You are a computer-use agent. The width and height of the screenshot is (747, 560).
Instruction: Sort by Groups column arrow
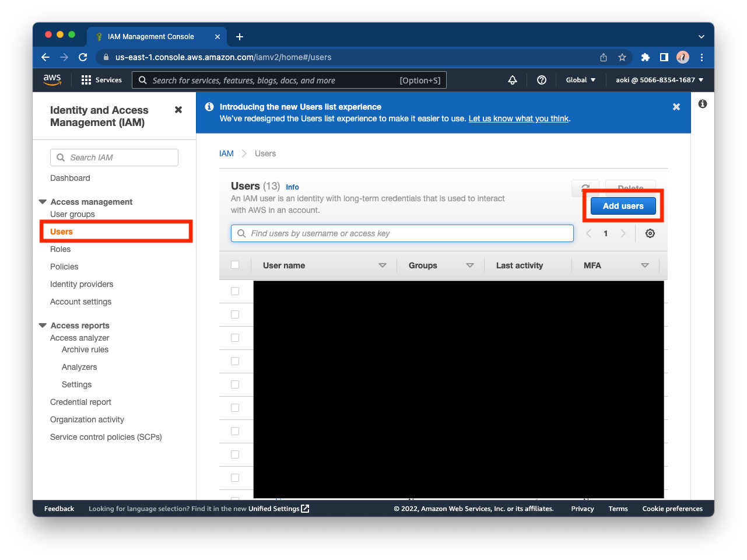pyautogui.click(x=470, y=265)
